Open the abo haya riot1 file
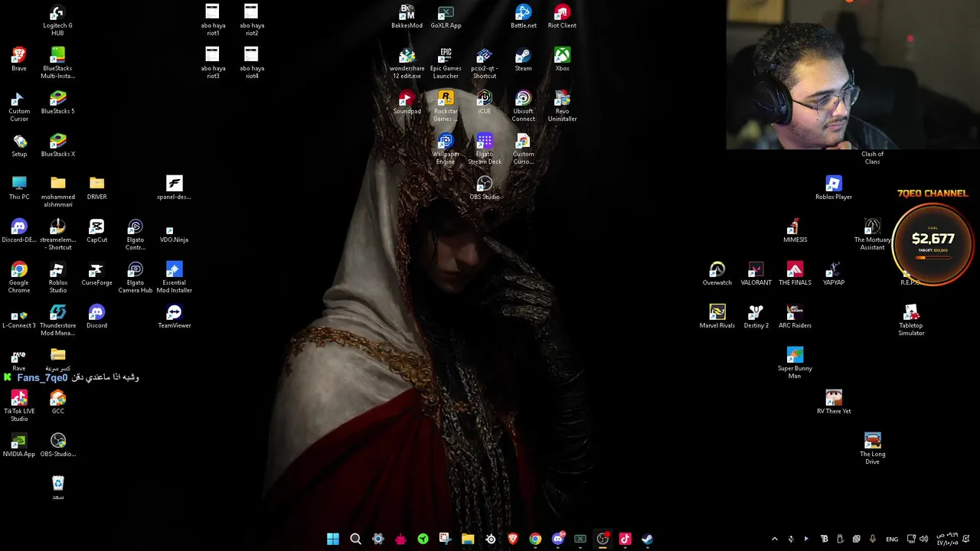Screen dimensions: 980x551 (212, 21)
